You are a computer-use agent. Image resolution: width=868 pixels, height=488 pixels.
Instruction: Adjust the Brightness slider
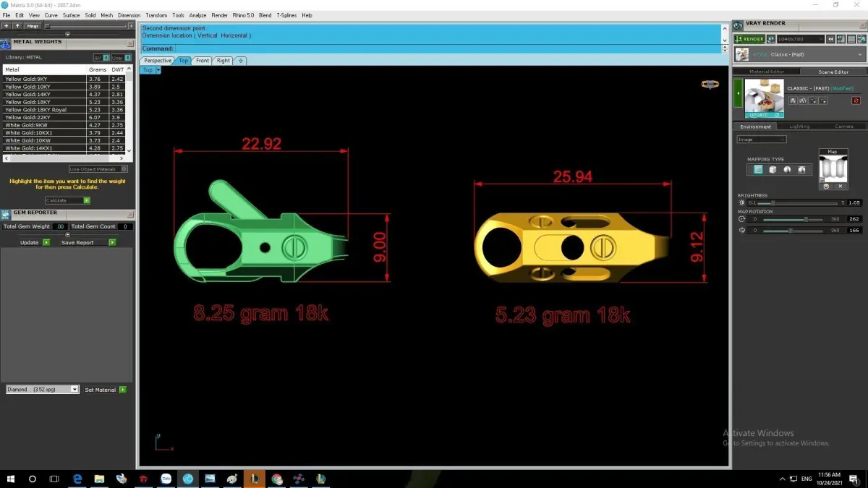pyautogui.click(x=798, y=203)
